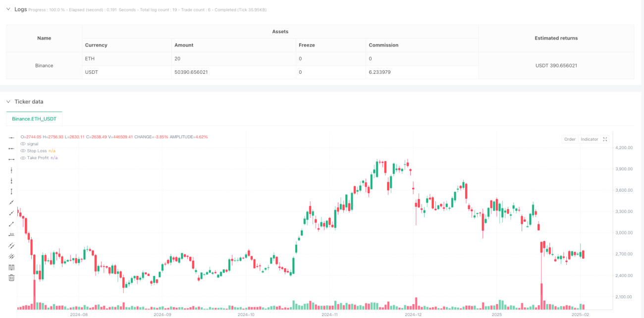Image resolution: width=644 pixels, height=318 pixels.
Task: Open the Indicator menu
Action: (x=590, y=139)
